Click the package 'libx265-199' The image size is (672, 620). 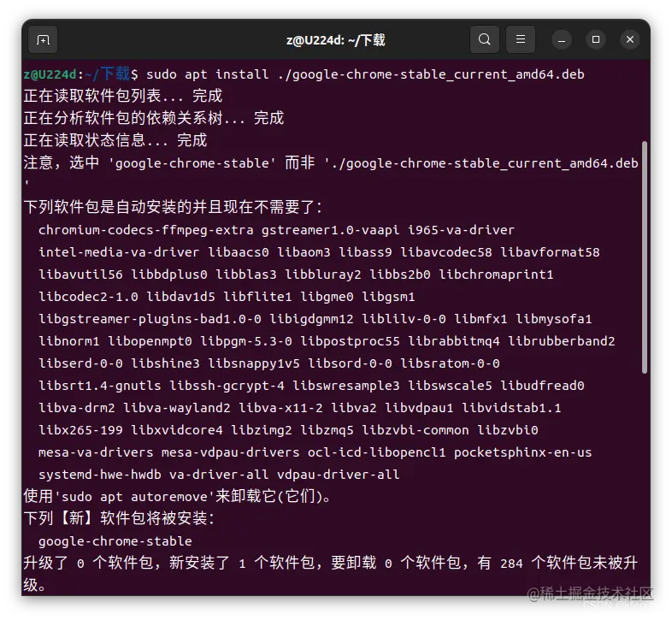(80, 430)
